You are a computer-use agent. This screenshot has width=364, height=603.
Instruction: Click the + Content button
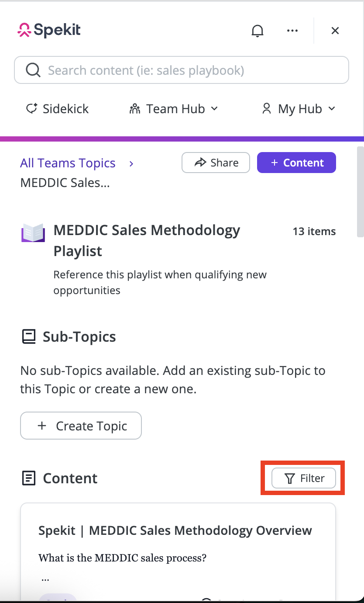click(297, 163)
